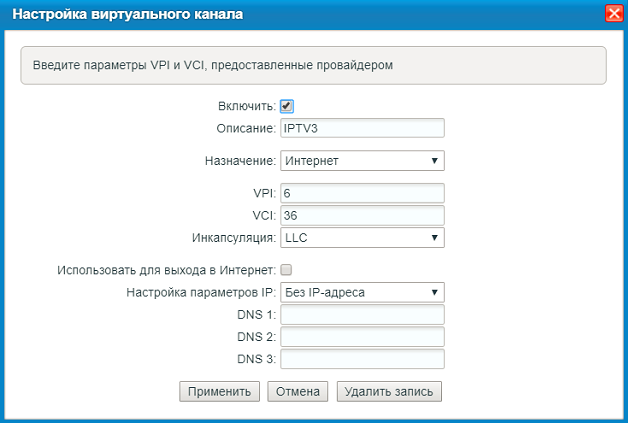Screen dimensions: 628x423
Task: Expand the Инкапсуляция dropdown showing LLC
Action: coord(362,238)
